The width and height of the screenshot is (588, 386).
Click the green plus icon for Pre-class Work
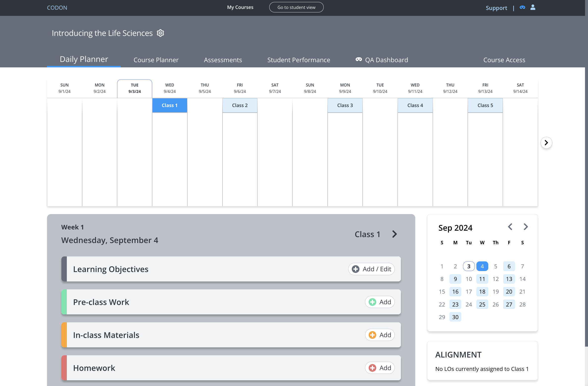coord(372,302)
